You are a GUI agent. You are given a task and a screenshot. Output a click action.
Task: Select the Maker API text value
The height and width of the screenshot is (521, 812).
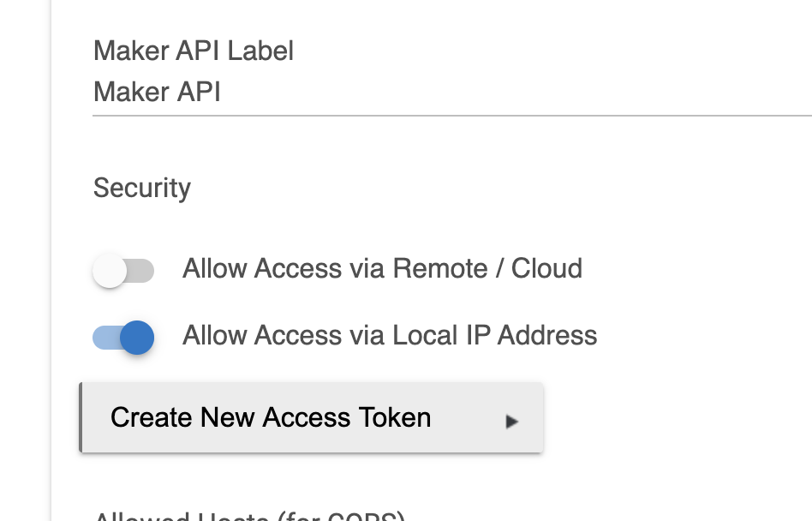click(x=156, y=92)
